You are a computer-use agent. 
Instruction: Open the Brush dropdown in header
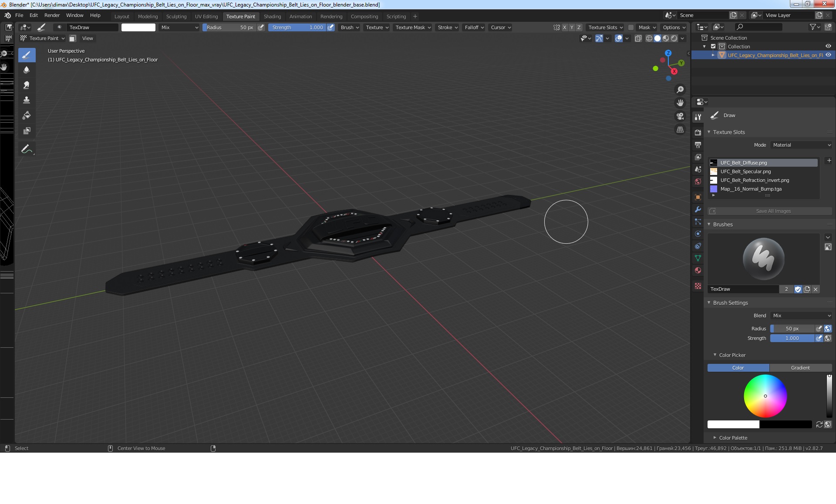[x=350, y=27]
